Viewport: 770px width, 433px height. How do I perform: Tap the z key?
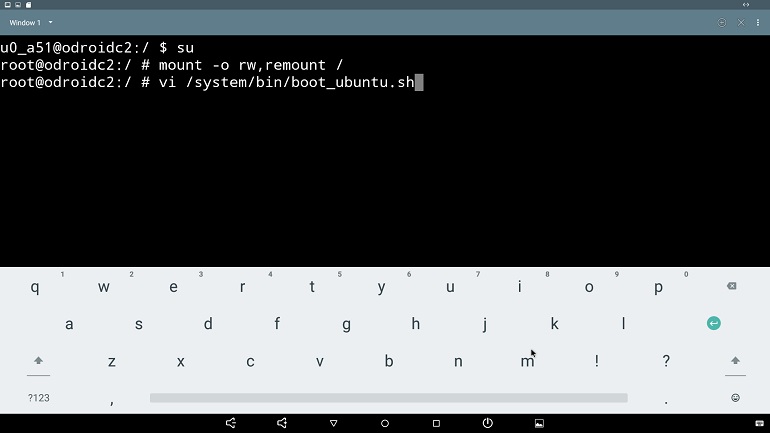click(x=112, y=361)
